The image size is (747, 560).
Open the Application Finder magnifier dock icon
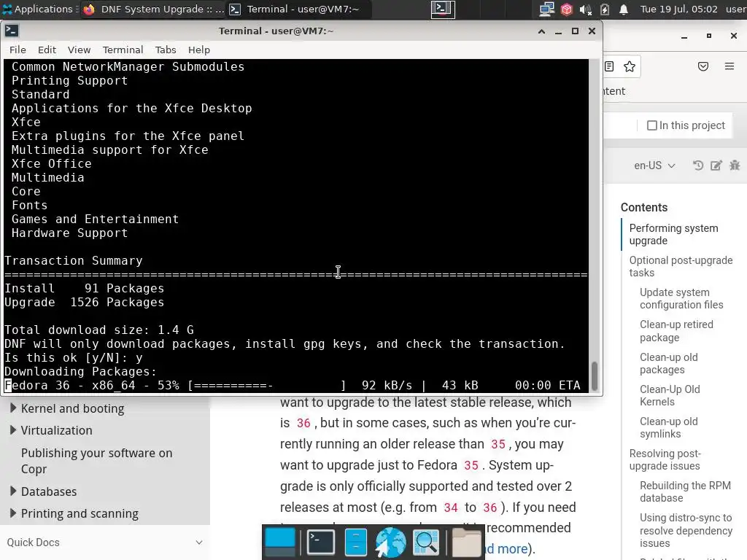click(x=426, y=542)
